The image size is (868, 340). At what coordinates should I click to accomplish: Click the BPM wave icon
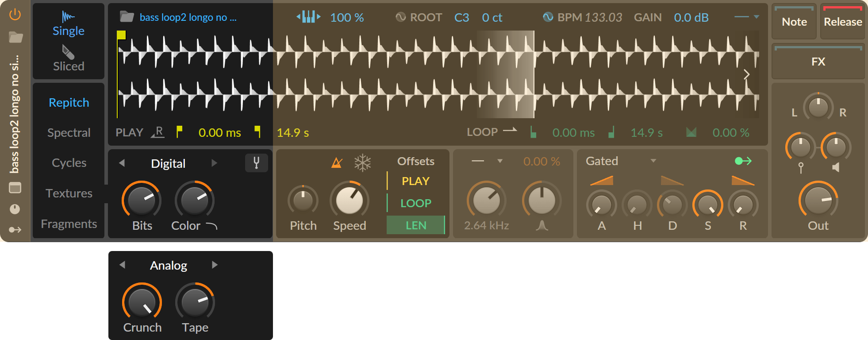click(548, 17)
